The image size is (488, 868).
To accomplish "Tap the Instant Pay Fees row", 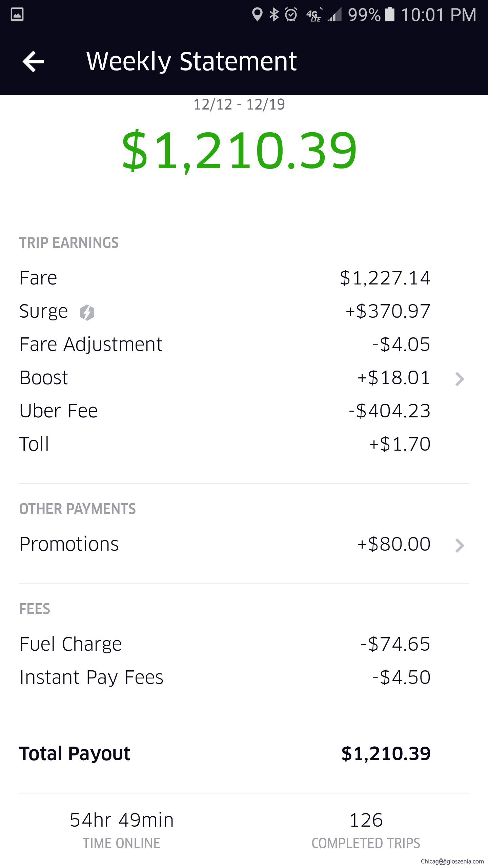I will [x=224, y=677].
